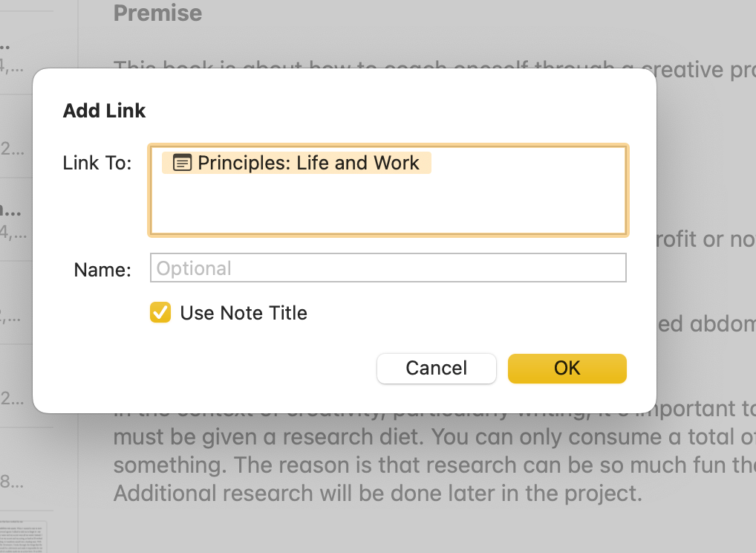Cancel the Add Link dialog
Screen dimensions: 756x553
tap(437, 368)
